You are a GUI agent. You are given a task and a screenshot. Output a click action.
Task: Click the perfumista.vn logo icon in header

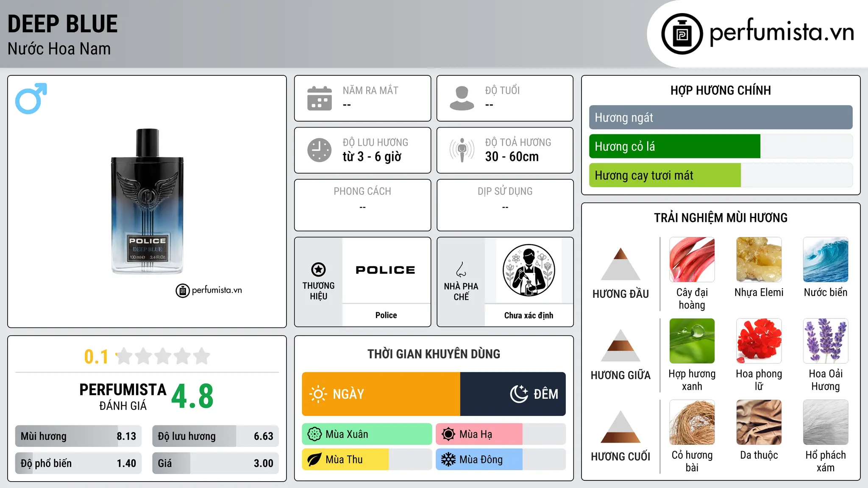[682, 34]
